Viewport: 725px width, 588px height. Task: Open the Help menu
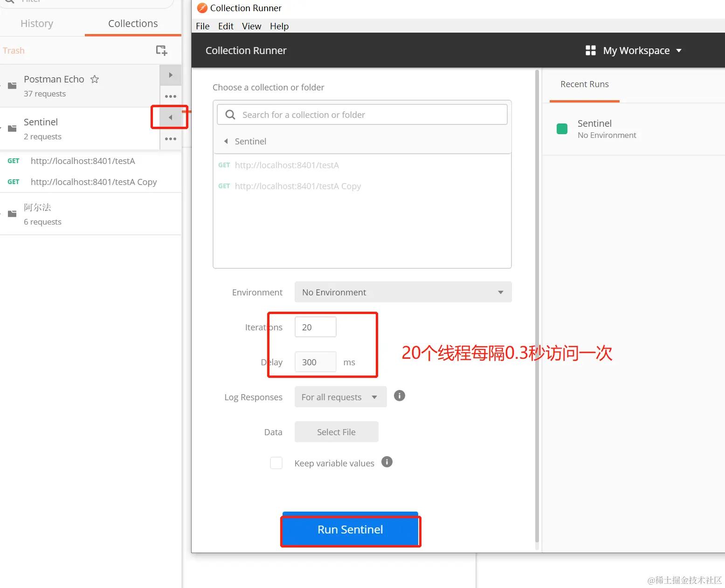click(279, 26)
